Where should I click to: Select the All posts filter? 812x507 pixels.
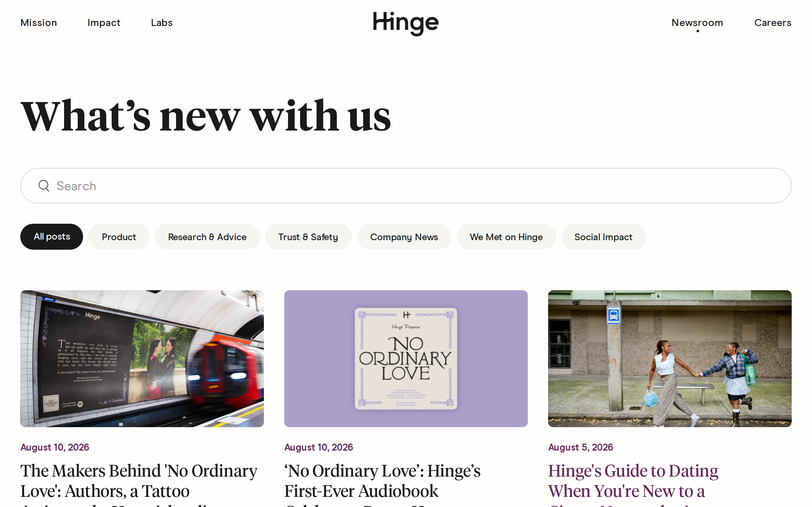(x=52, y=237)
